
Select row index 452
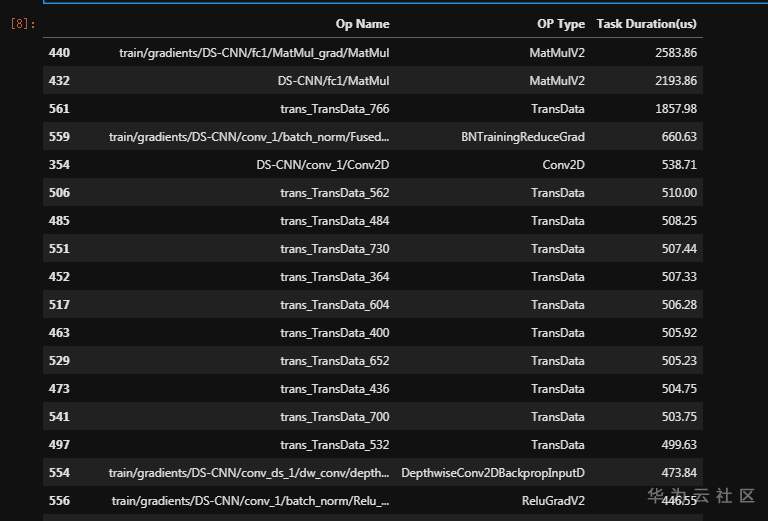[x=59, y=277]
